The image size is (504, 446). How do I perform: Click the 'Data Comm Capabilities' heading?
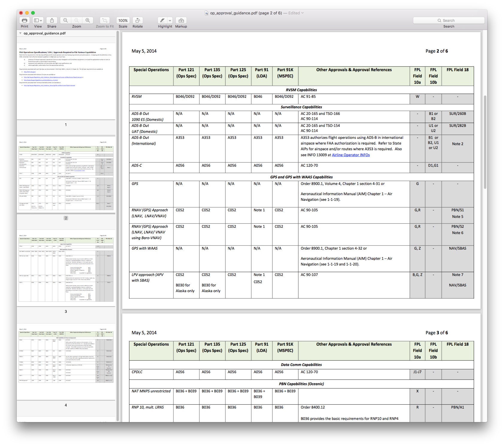301,365
